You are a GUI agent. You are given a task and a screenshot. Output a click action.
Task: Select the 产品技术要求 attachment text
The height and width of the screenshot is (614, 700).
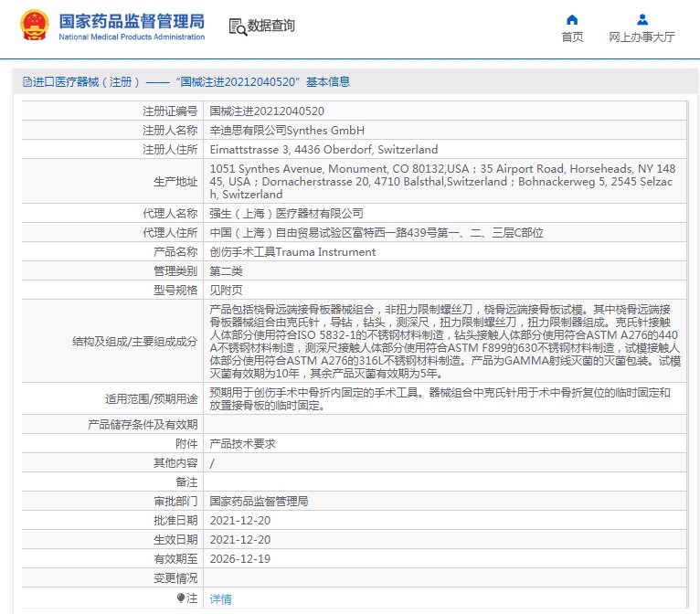tap(242, 443)
